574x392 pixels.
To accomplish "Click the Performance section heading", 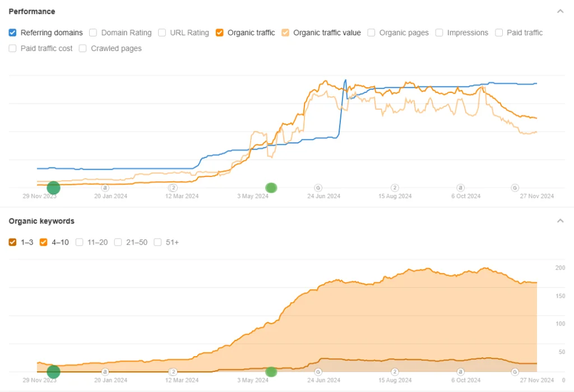I will 32,11.
